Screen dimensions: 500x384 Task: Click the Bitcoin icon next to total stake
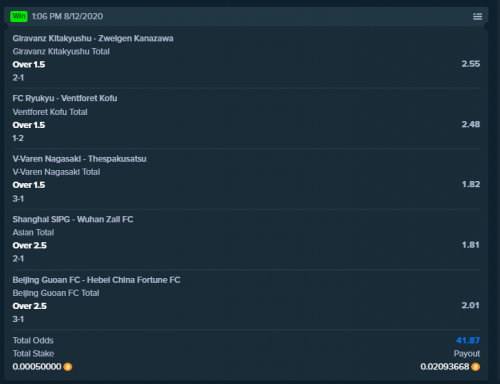(x=68, y=367)
